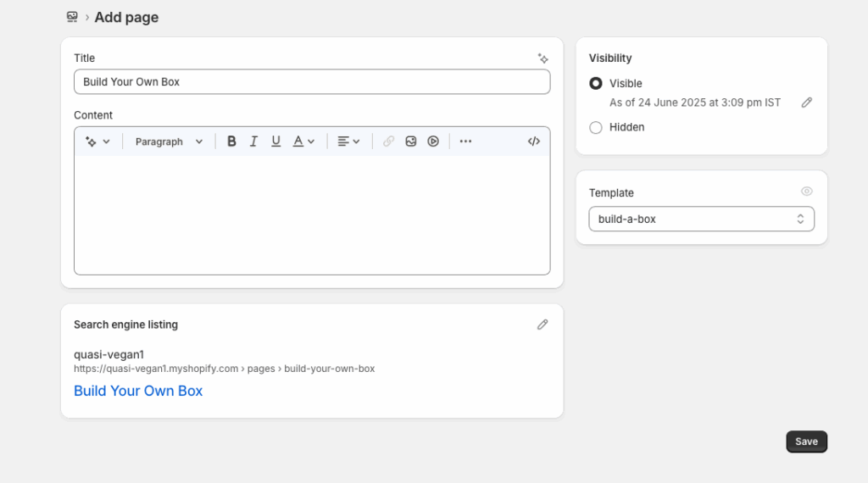Click the insert video icon
The image size is (868, 483).
433,142
